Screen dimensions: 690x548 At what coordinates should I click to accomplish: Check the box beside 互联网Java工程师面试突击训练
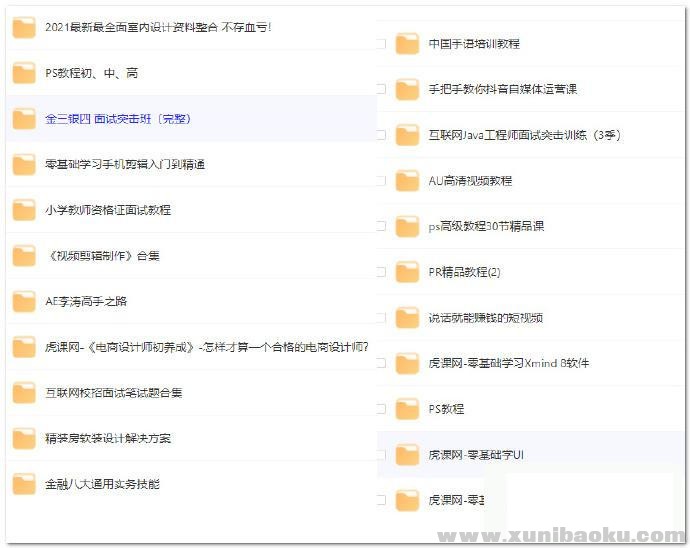pyautogui.click(x=381, y=135)
